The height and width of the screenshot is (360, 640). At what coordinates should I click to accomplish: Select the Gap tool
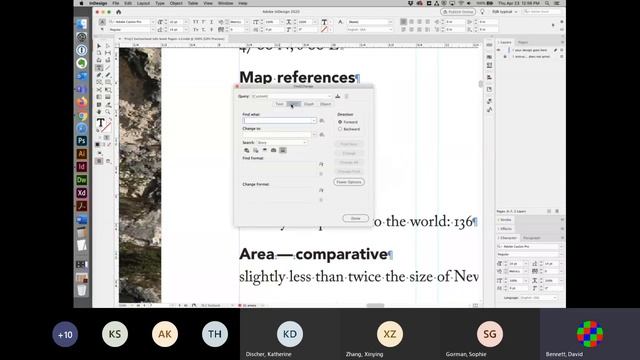(108, 53)
